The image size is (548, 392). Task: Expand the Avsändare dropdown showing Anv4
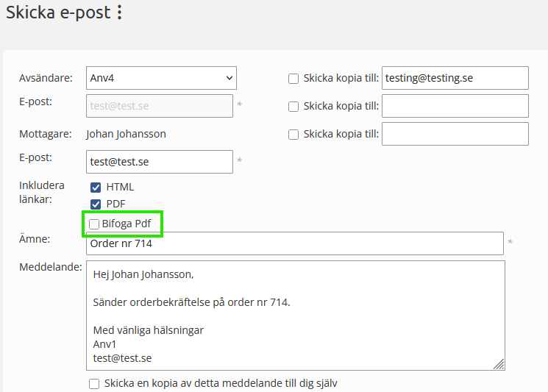tap(161, 77)
